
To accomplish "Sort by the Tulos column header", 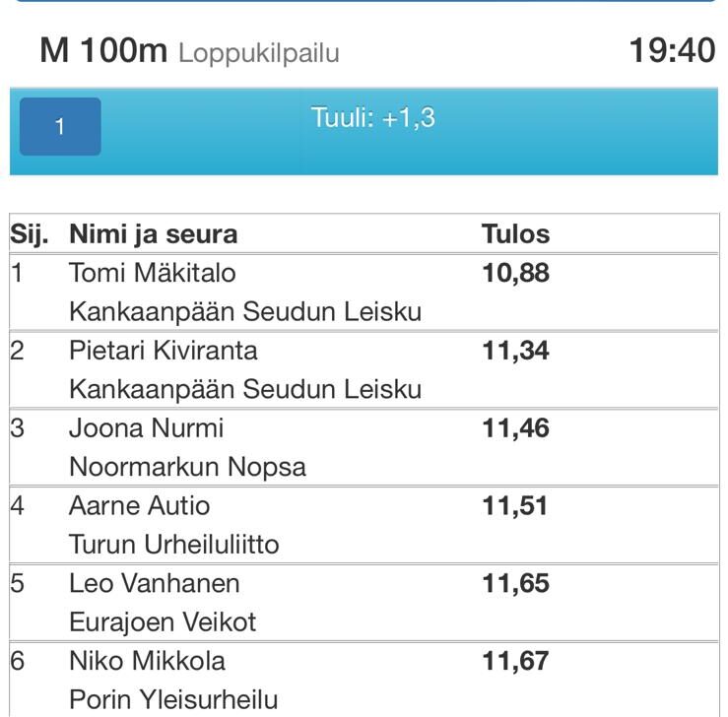I will [x=515, y=233].
